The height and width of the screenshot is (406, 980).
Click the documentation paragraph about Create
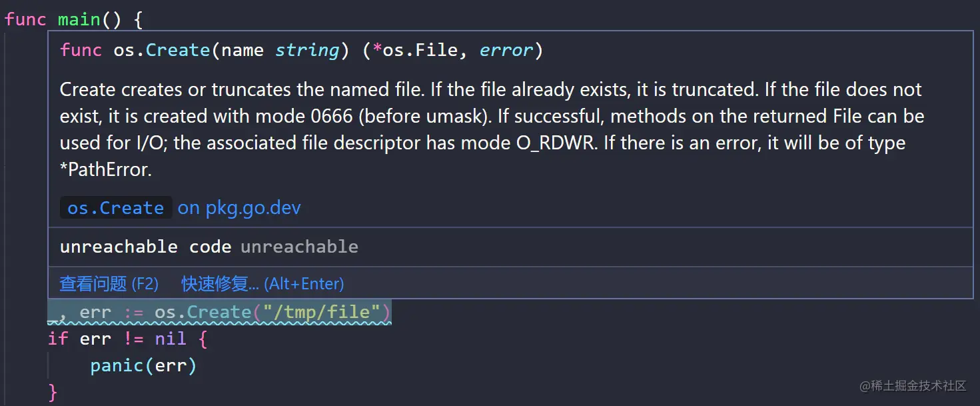tap(492, 129)
